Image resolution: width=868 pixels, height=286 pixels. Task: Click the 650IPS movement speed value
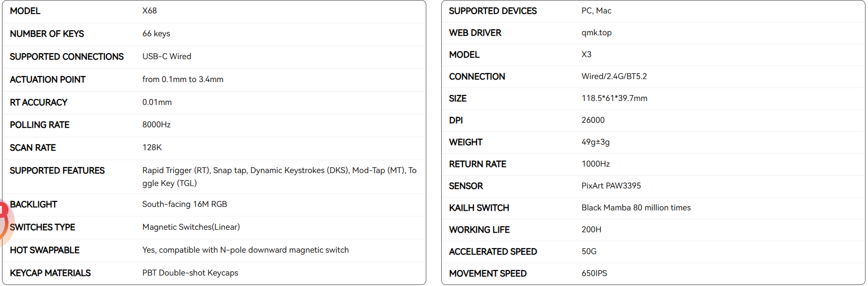594,274
